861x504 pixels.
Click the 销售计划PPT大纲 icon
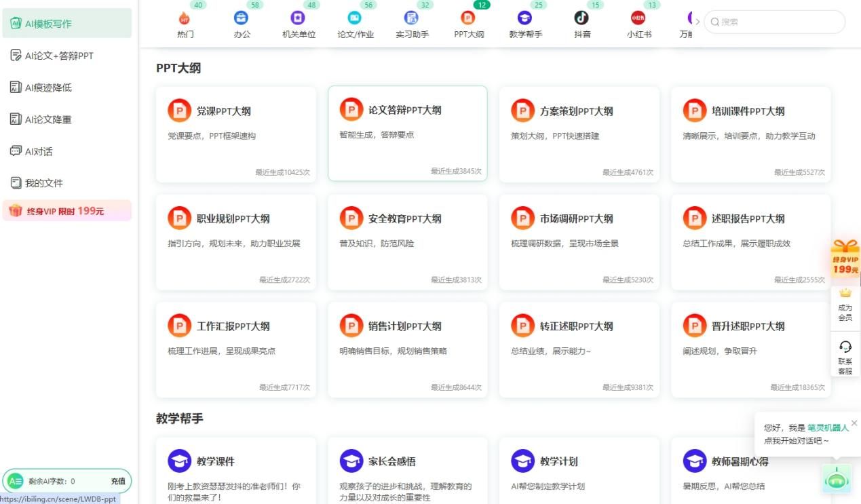coord(351,326)
